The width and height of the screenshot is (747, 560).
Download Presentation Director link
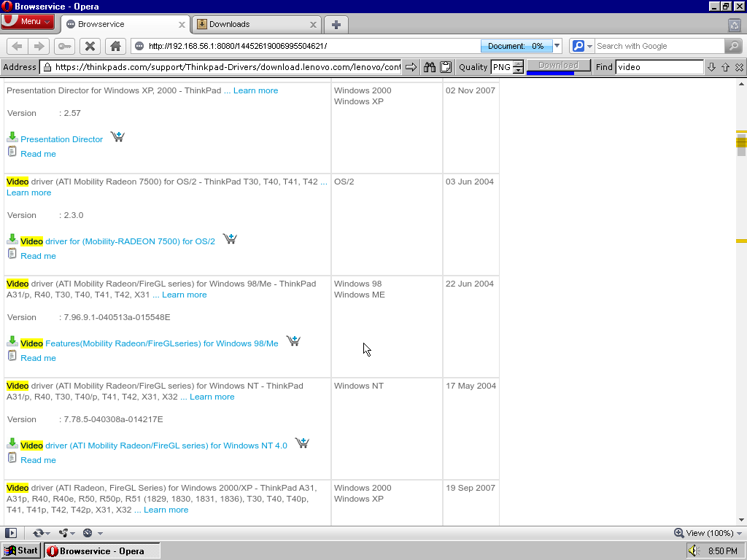[x=61, y=139]
